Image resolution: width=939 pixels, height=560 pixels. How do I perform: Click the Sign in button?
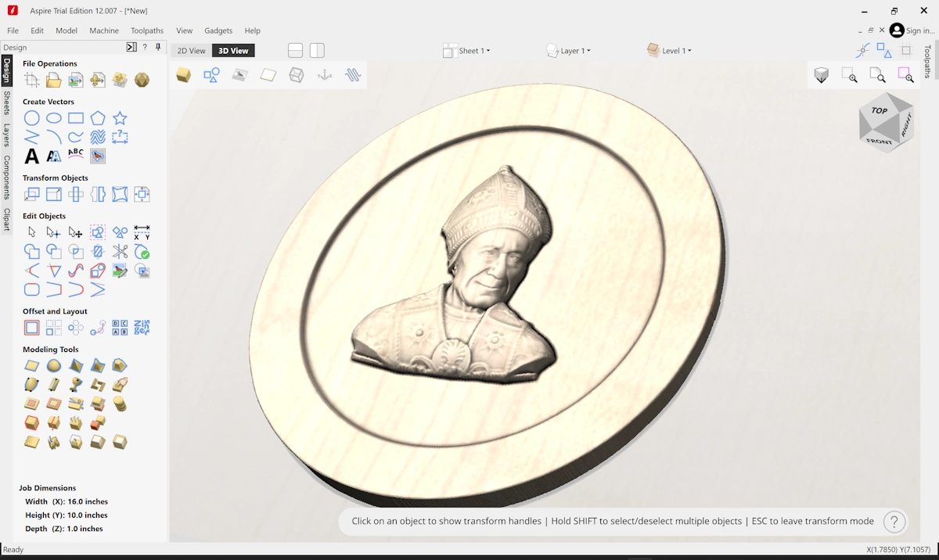tap(910, 30)
